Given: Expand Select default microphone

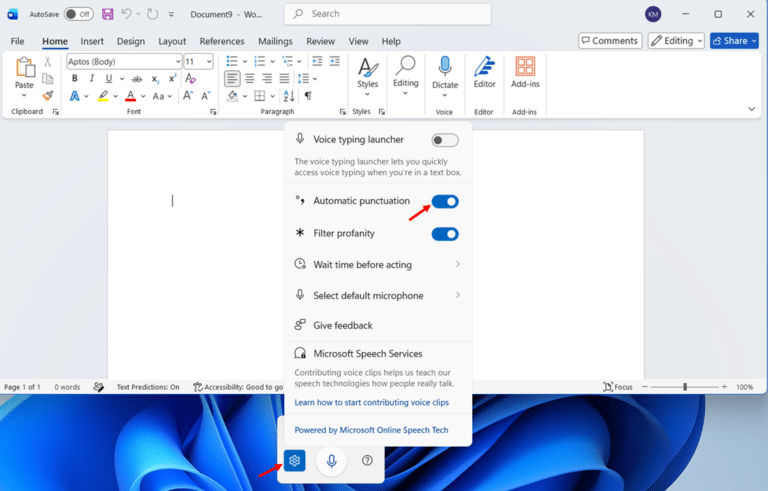Looking at the screenshot, I should coord(378,295).
